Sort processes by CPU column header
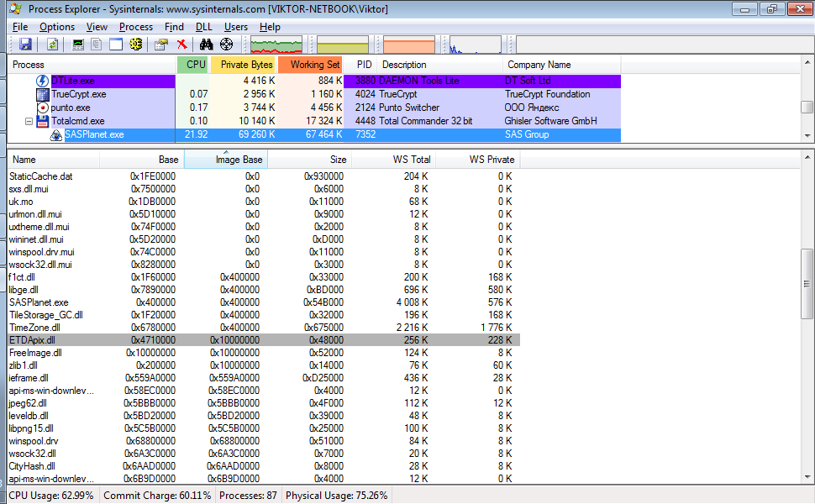 195,65
